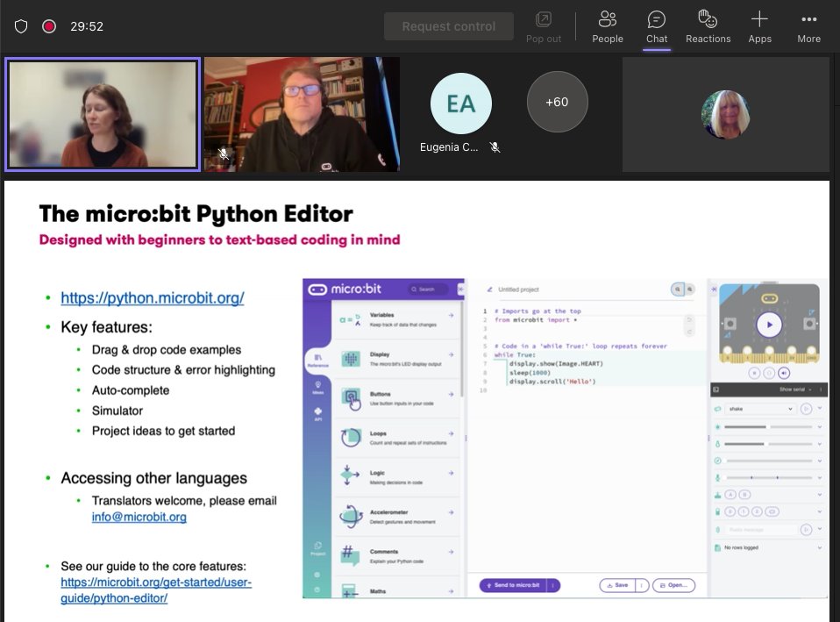
Task: Click the Display LED grid icon
Action: [x=351, y=359]
